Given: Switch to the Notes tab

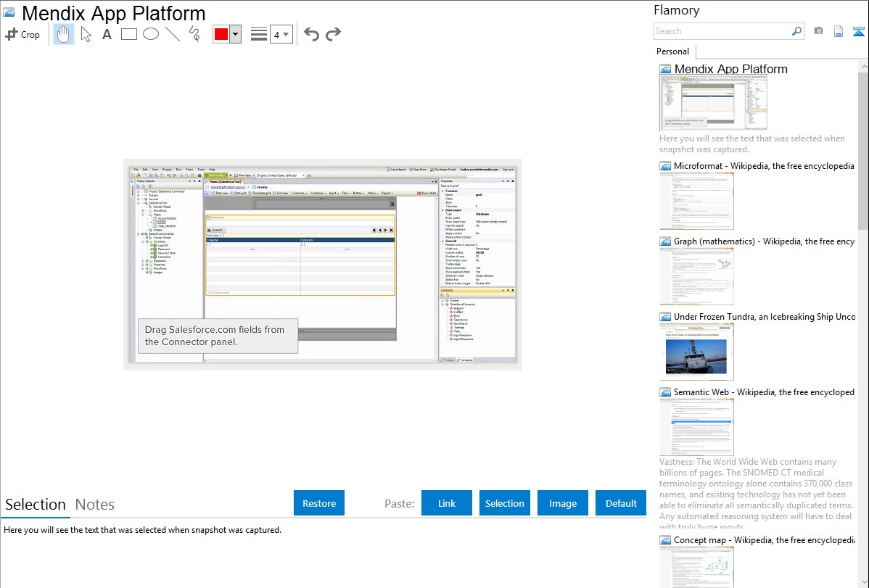Looking at the screenshot, I should [95, 505].
